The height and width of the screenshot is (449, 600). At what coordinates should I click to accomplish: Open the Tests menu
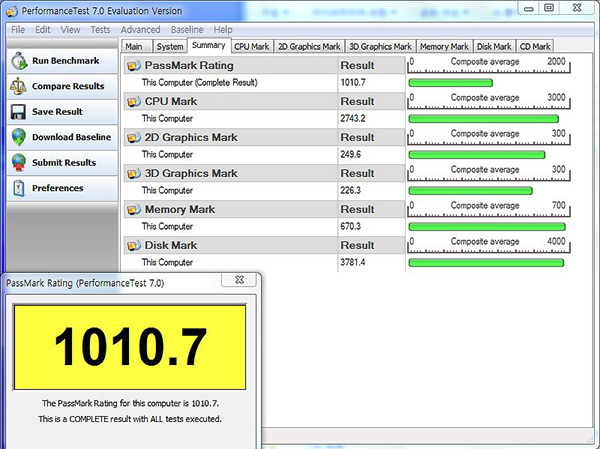click(x=100, y=29)
